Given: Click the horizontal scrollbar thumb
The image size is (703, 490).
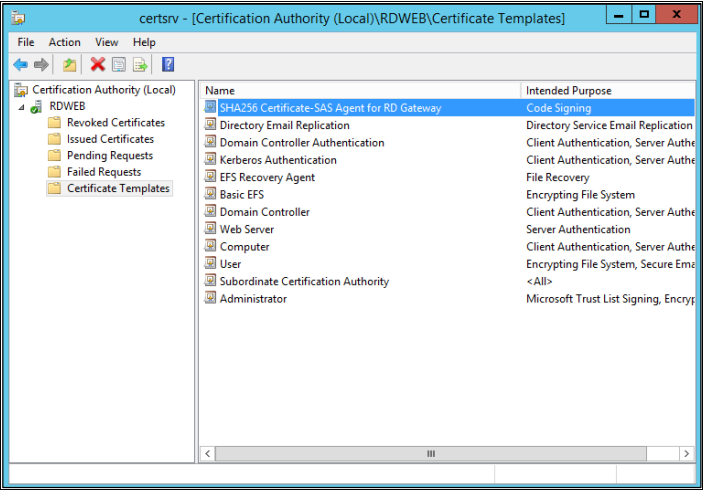Looking at the screenshot, I should tap(431, 454).
